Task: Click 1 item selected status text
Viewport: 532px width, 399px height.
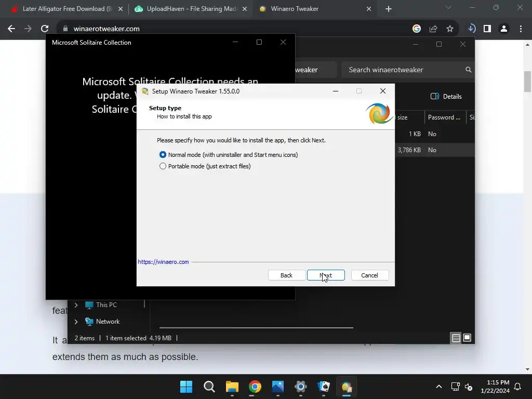Action: click(x=126, y=338)
